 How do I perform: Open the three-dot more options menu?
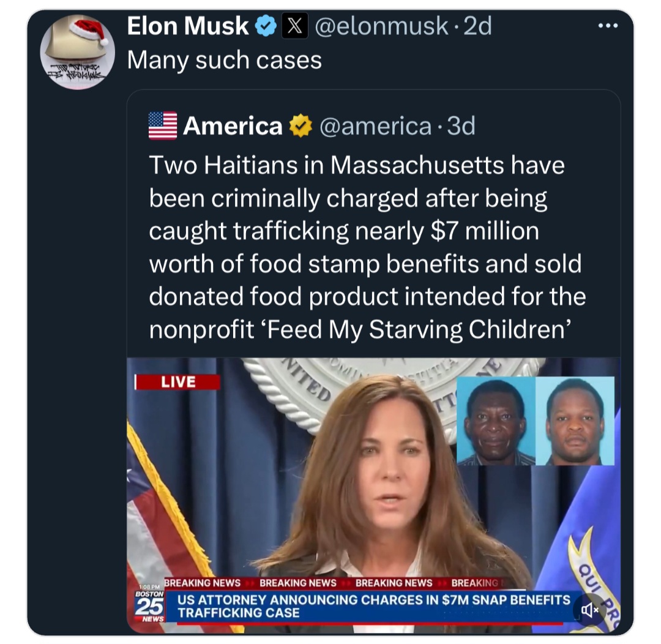(x=608, y=26)
